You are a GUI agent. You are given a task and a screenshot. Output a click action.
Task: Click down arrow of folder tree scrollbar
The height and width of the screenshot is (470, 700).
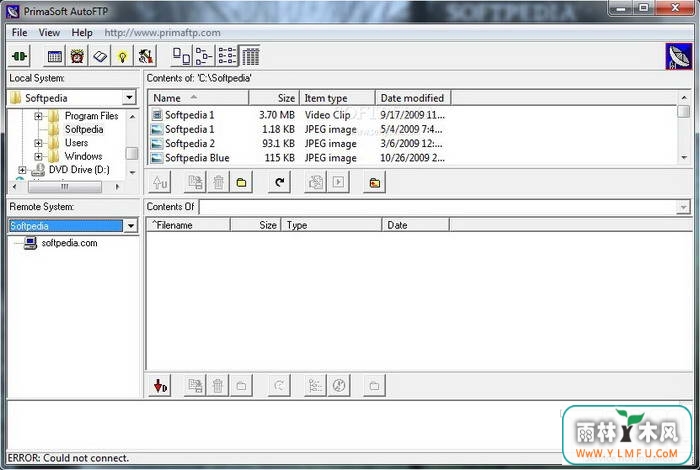click(132, 172)
